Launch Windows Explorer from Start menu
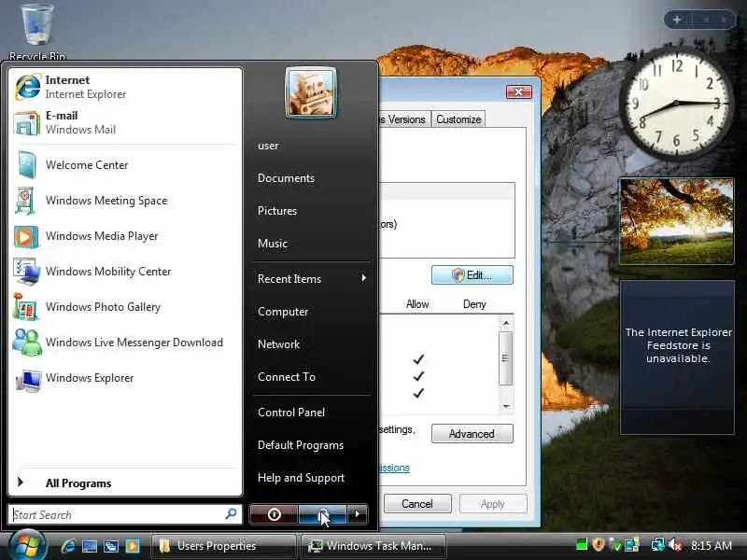 click(125, 378)
